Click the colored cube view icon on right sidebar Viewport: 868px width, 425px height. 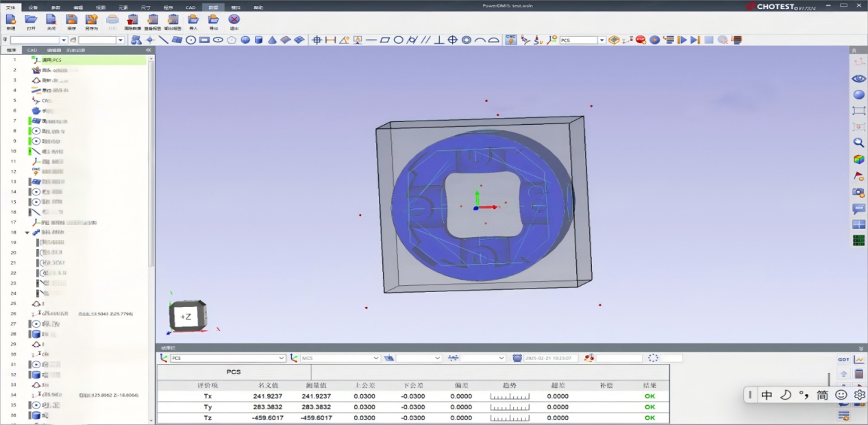(858, 159)
